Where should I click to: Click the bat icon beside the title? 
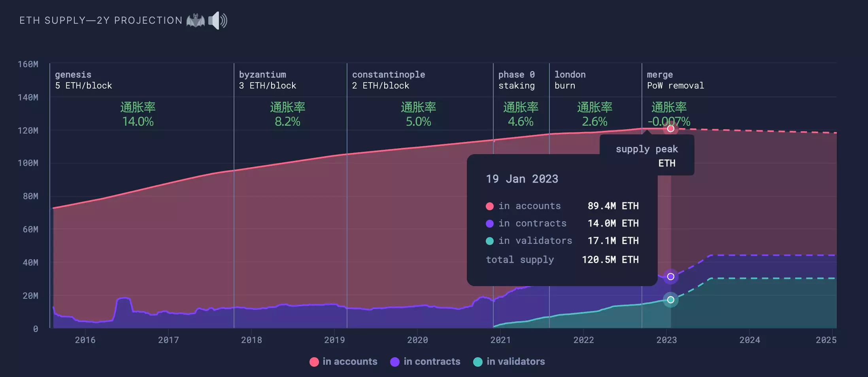pyautogui.click(x=196, y=21)
